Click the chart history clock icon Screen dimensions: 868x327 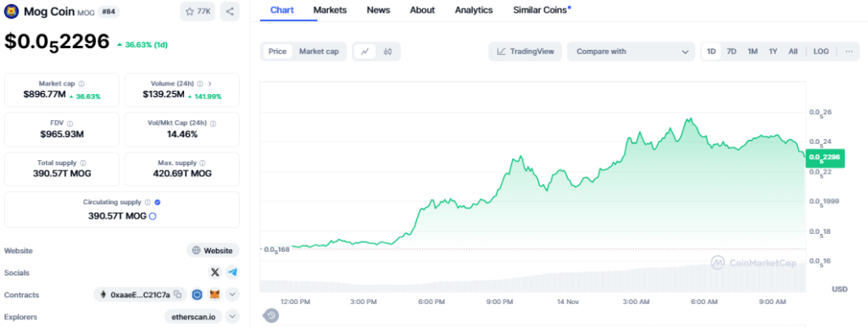(x=270, y=316)
